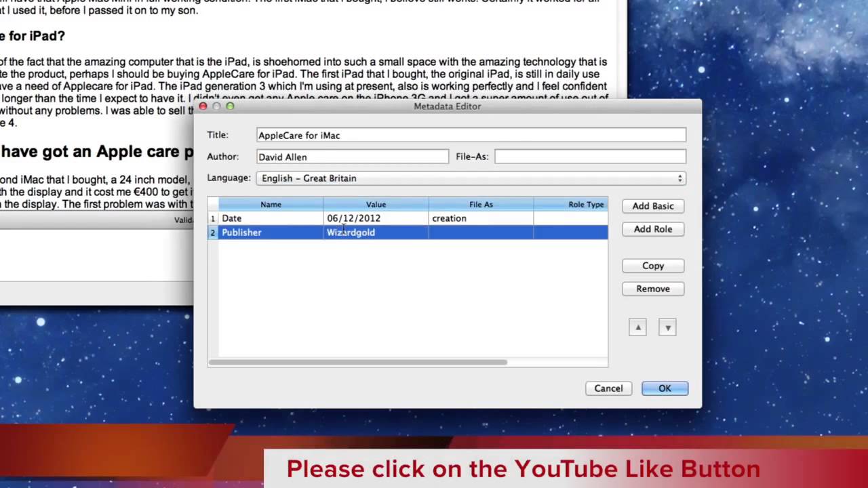
Task: Click the Value column header
Action: coord(376,204)
